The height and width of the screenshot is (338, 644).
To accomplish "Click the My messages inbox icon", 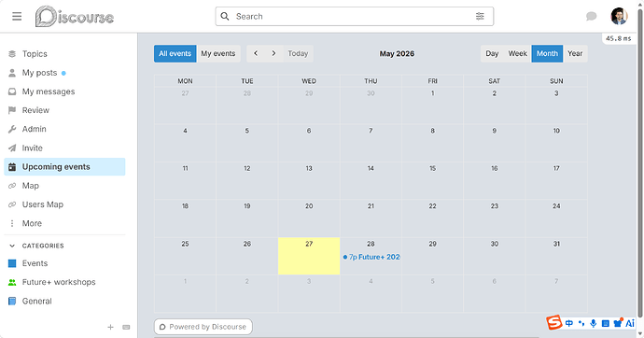I will [x=12, y=92].
